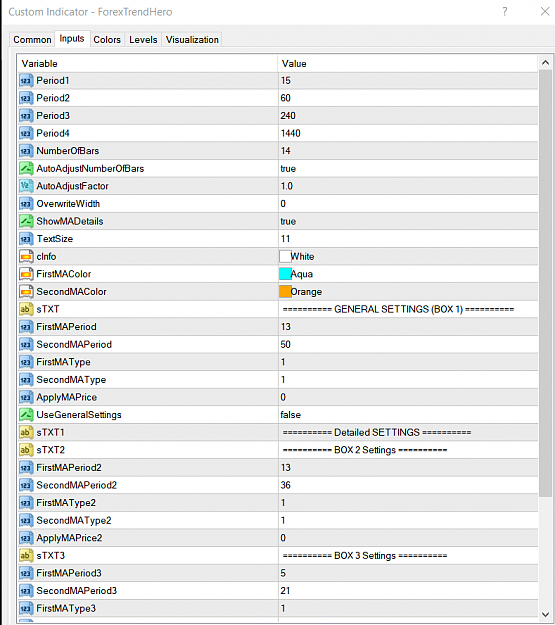555x625 pixels.
Task: Switch to the Levels tab
Action: click(x=143, y=40)
